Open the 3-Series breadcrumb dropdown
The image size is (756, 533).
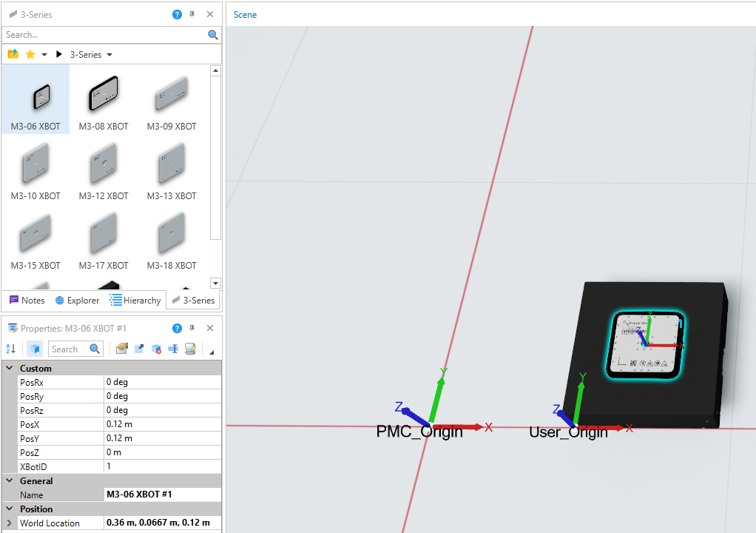[109, 55]
